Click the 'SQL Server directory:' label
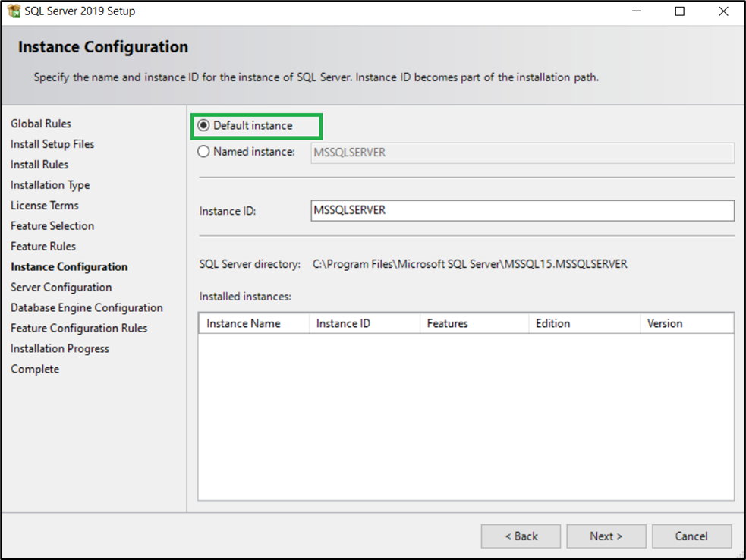 (250, 264)
